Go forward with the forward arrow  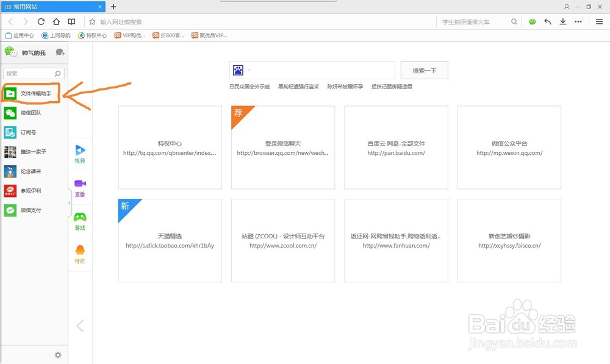(26, 22)
